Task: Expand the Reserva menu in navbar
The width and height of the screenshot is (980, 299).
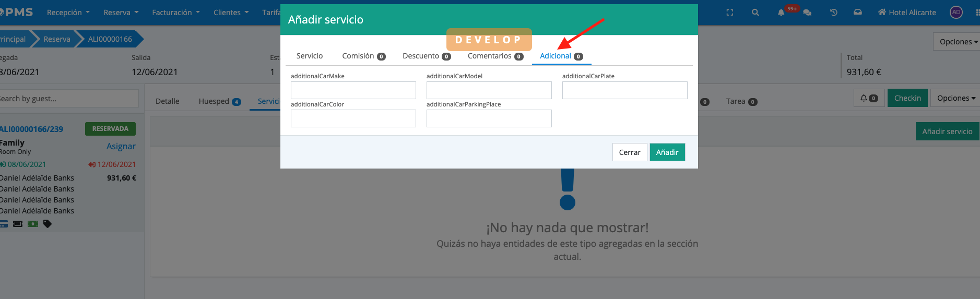Action: (121, 13)
